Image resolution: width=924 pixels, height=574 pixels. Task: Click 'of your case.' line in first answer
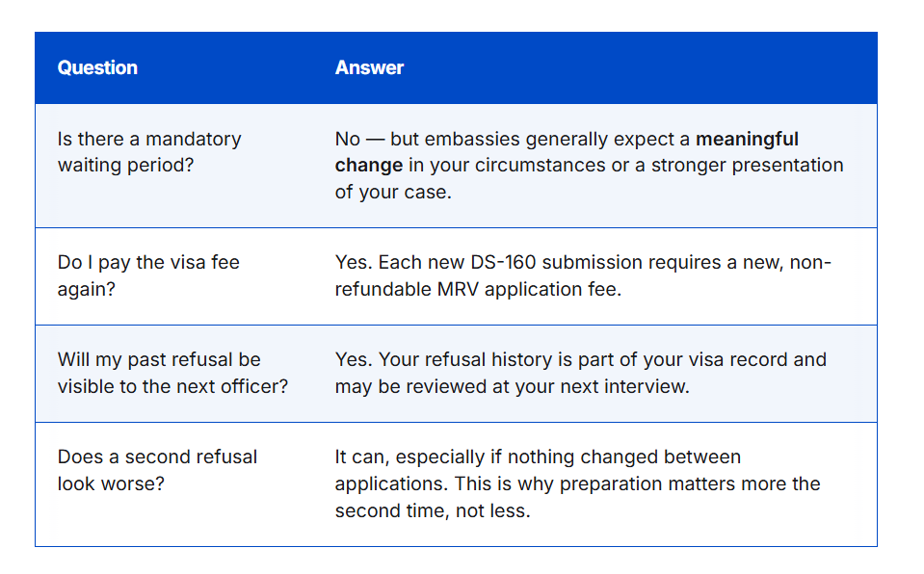click(393, 192)
